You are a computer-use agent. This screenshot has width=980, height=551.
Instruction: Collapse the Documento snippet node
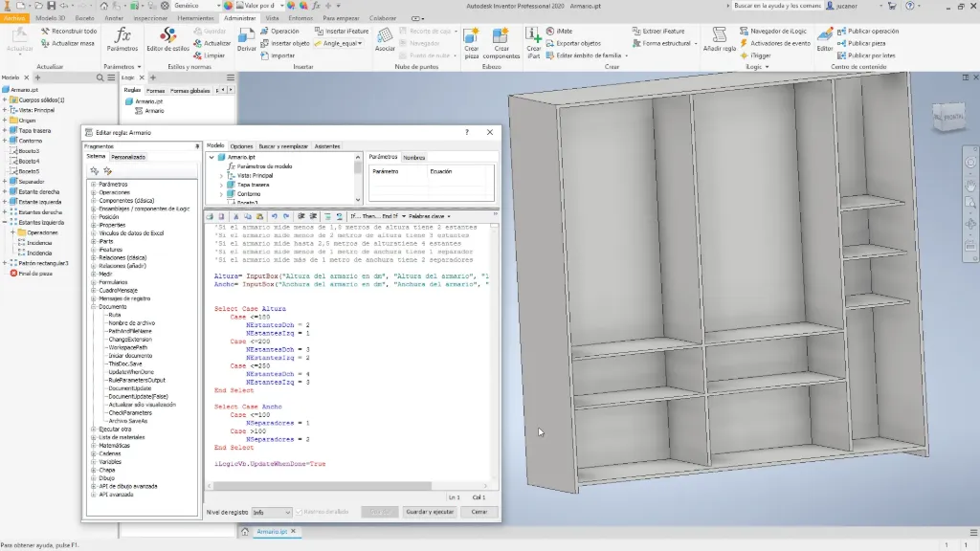94,307
